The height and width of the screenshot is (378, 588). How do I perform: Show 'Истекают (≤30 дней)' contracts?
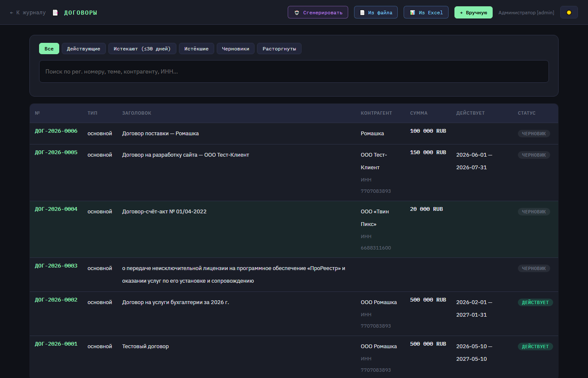point(142,49)
